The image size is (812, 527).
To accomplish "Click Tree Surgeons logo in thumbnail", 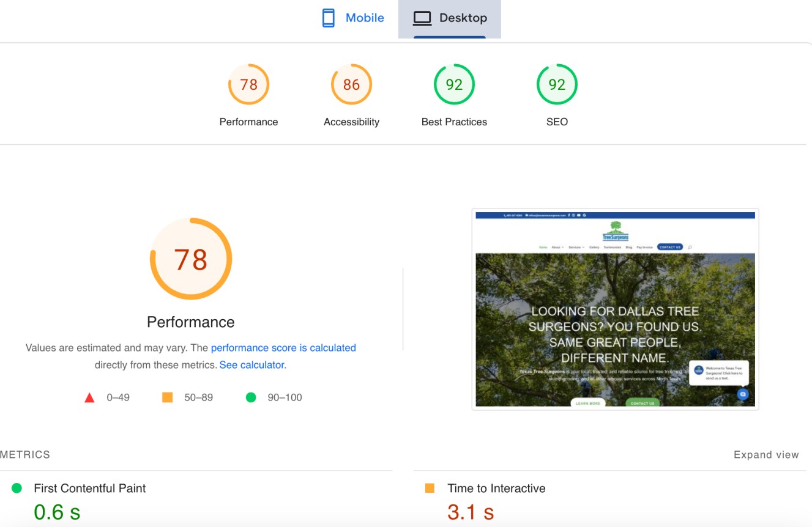I will pyautogui.click(x=615, y=230).
